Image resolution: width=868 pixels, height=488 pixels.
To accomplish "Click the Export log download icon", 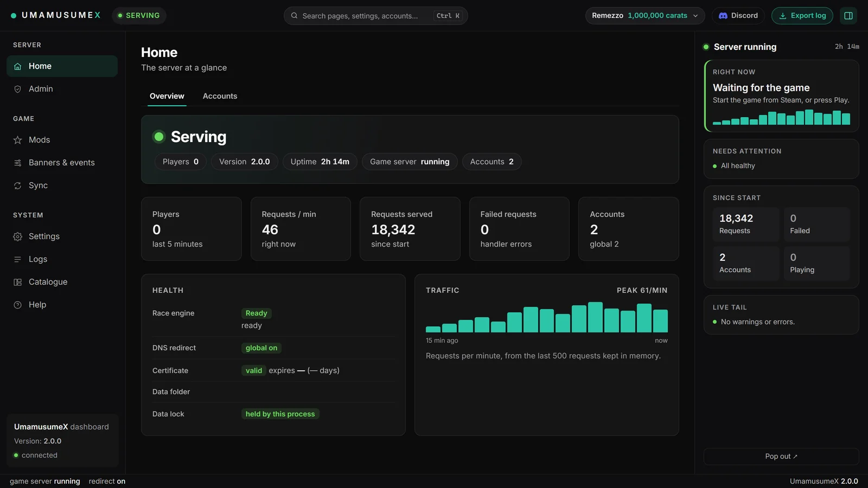I will (783, 16).
